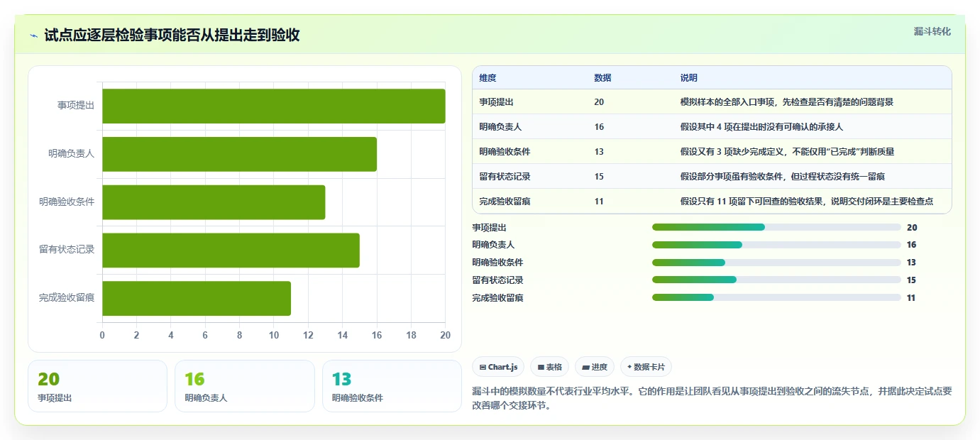Select the Chart.js chip
This screenshot has height=440, width=980.
(x=498, y=367)
